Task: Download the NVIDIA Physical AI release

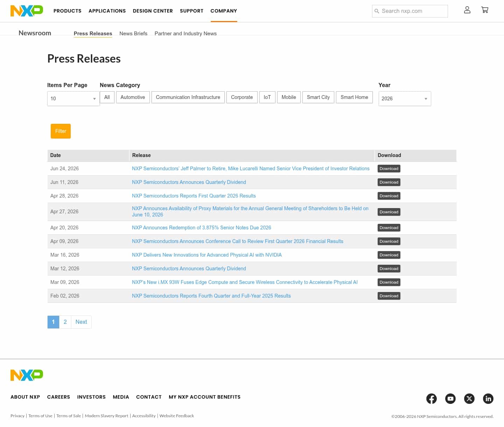Action: (389, 255)
